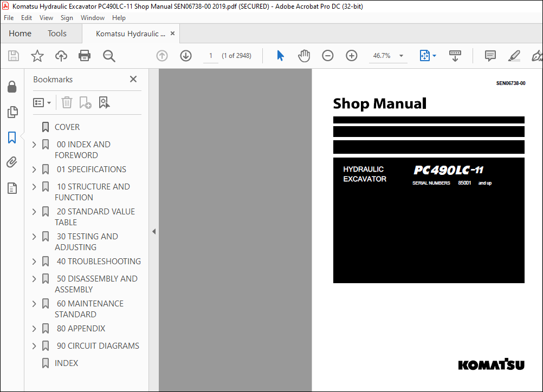Open the Page Thumbnails panel
This screenshot has height=392, width=543.
12,112
